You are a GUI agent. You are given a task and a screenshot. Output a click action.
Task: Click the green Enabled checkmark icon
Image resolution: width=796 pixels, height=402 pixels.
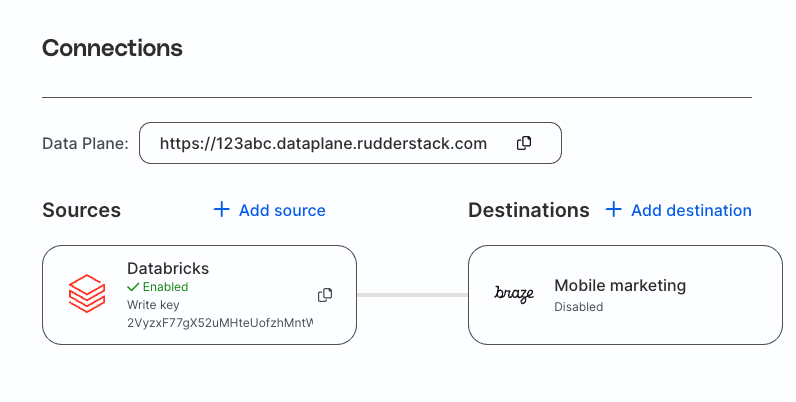tap(133, 287)
